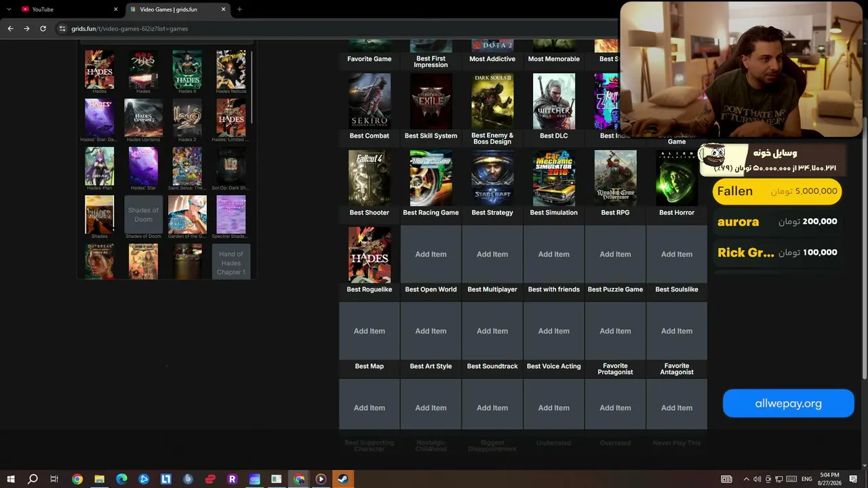Click the Car Mechanic Simulator cover

tap(554, 178)
